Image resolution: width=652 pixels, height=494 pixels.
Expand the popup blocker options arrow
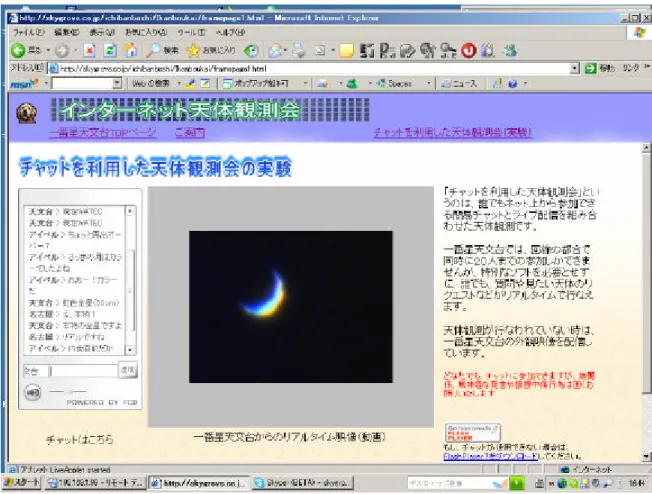pos(305,84)
